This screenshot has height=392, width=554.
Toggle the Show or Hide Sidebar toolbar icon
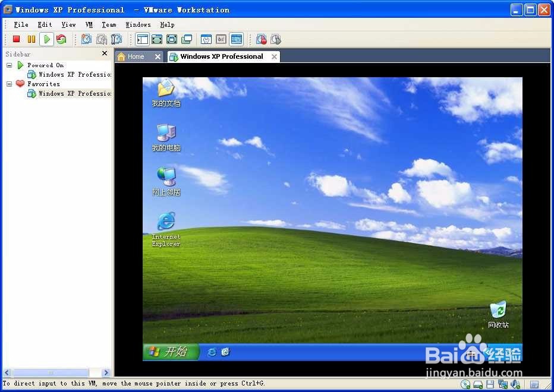point(142,39)
